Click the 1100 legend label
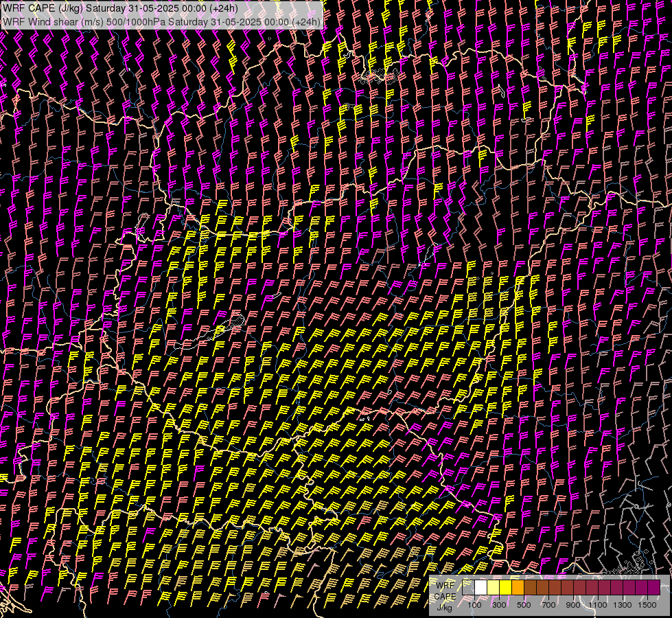672x618 pixels. 597,605
